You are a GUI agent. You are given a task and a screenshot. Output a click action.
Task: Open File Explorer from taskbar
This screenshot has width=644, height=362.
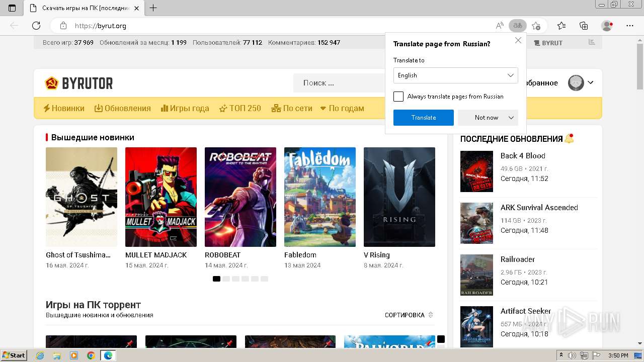[57, 355]
